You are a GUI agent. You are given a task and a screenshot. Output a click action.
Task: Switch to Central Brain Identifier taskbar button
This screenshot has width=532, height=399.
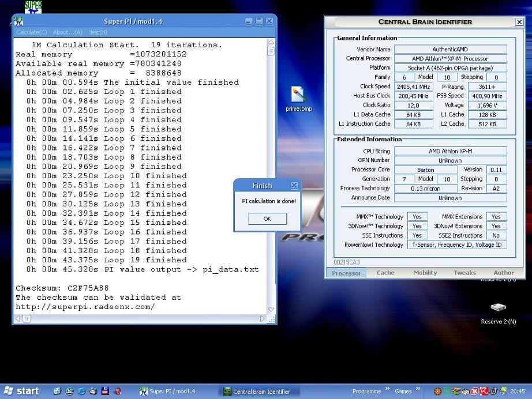[x=260, y=392]
